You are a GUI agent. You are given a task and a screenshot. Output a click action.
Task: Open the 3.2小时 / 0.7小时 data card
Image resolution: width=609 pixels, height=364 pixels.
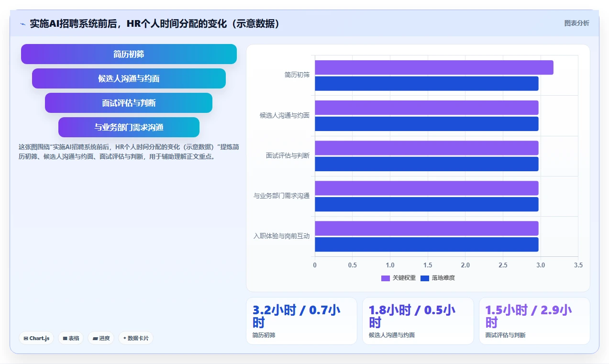point(301,321)
